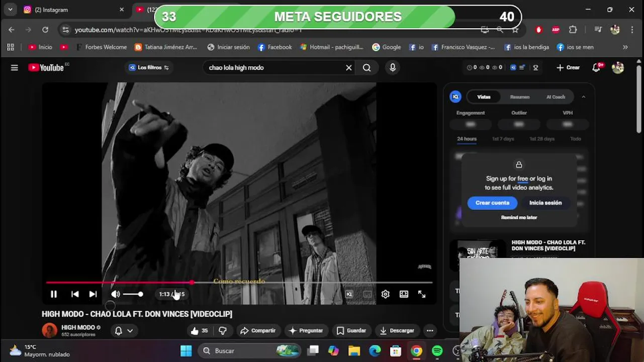
Task: Download video with Descargar button
Action: pos(397,330)
